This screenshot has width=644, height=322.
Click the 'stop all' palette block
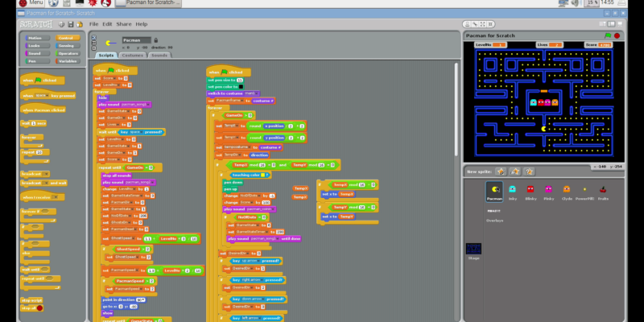32,308
